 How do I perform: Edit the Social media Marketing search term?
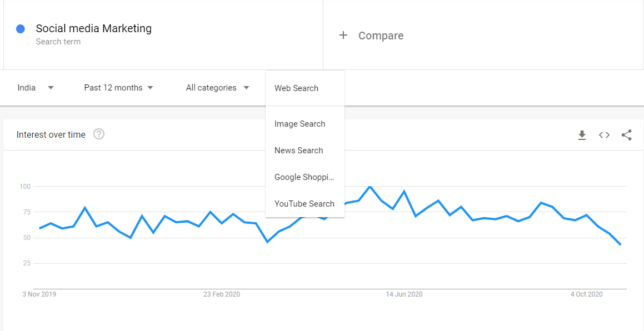(x=94, y=28)
